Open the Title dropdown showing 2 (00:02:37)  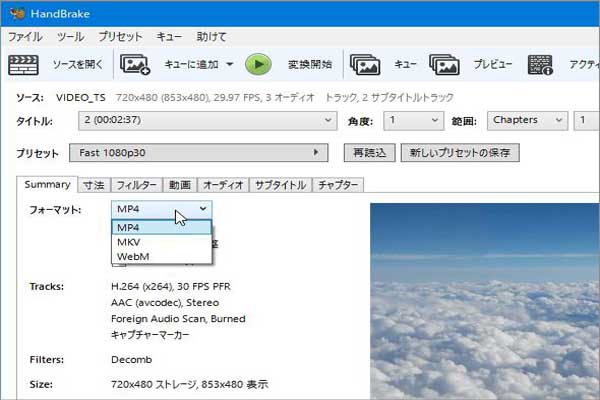tap(207, 120)
